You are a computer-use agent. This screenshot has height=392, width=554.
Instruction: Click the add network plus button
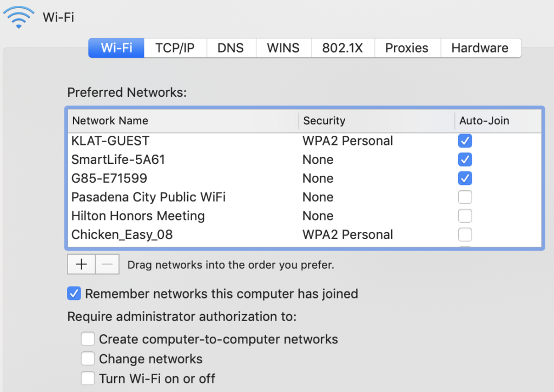(x=81, y=264)
